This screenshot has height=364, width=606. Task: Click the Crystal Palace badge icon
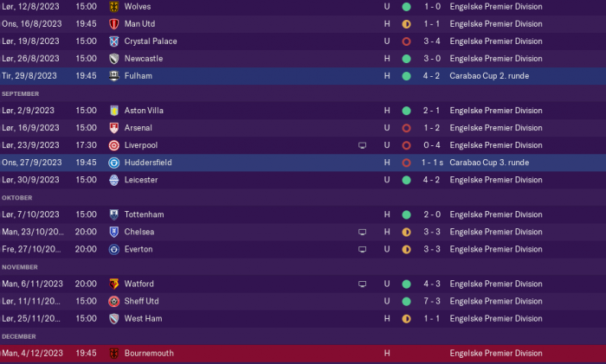[113, 42]
